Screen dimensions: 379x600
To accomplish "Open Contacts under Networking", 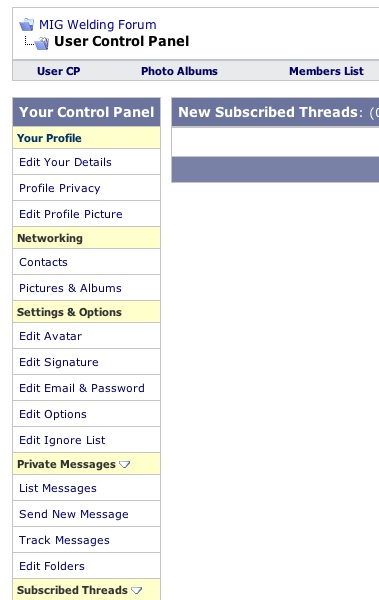I will 43,262.
